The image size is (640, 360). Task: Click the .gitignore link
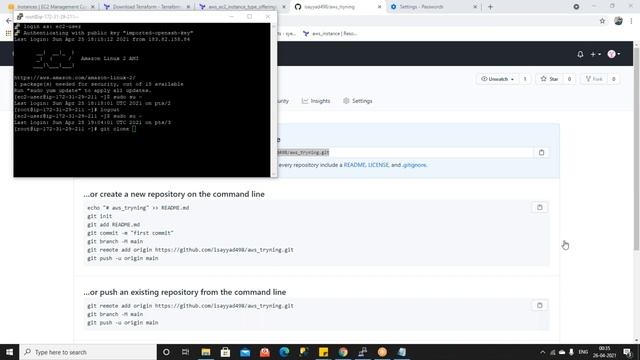[414, 165]
